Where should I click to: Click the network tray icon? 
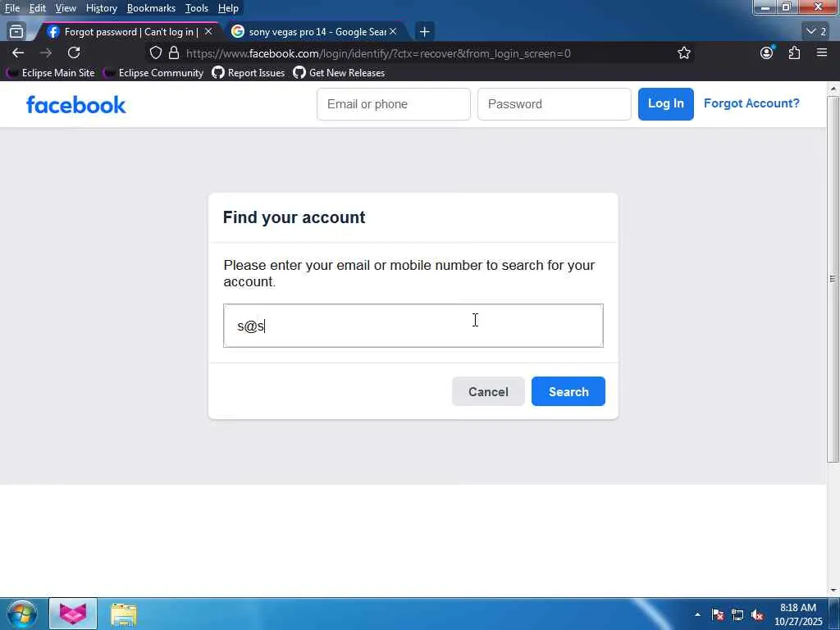click(737, 614)
